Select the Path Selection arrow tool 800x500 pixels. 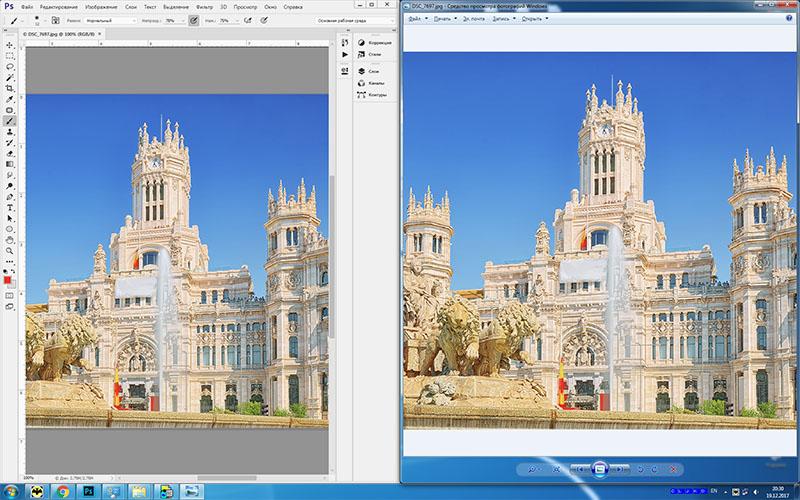(9, 218)
